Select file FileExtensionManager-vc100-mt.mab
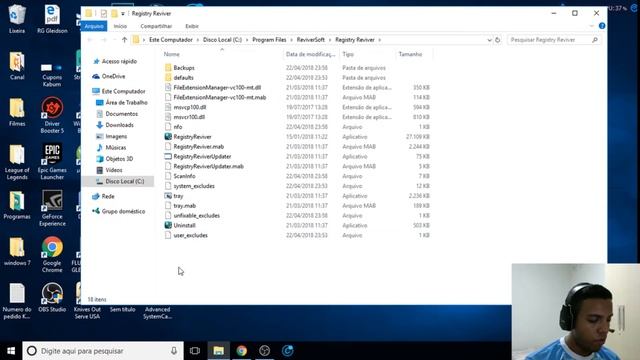This screenshot has height=360, width=640. click(x=220, y=97)
